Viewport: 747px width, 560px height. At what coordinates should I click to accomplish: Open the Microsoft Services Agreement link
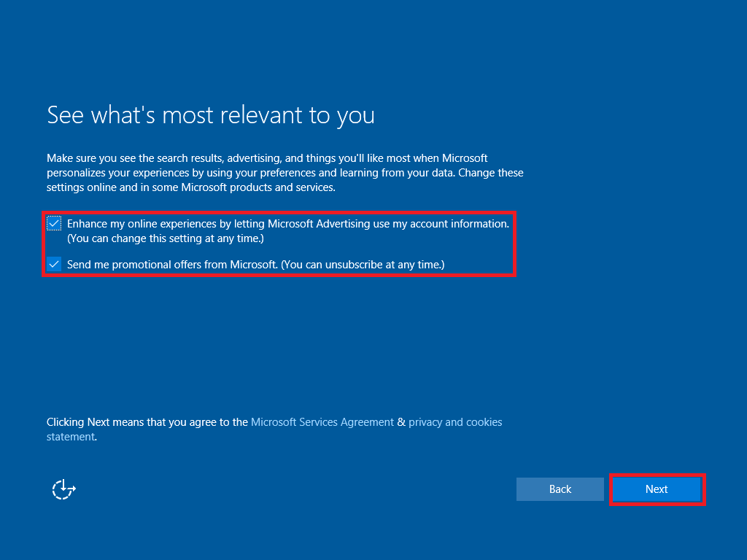322,422
